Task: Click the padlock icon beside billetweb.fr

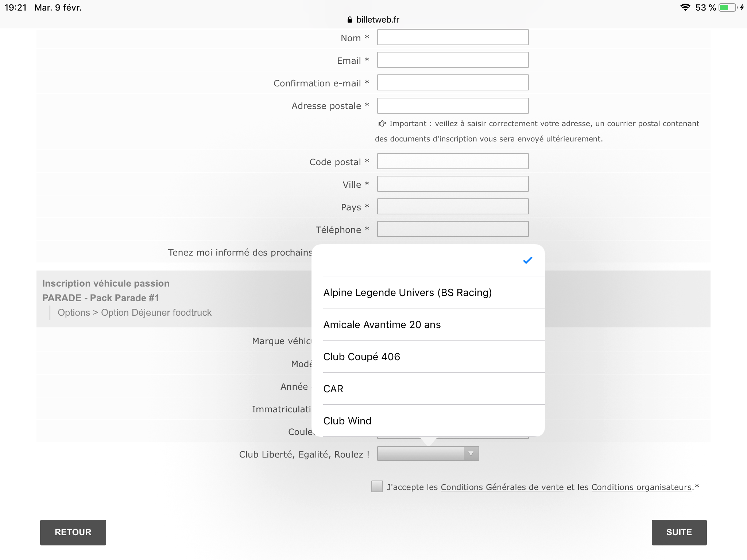Action: pyautogui.click(x=349, y=20)
